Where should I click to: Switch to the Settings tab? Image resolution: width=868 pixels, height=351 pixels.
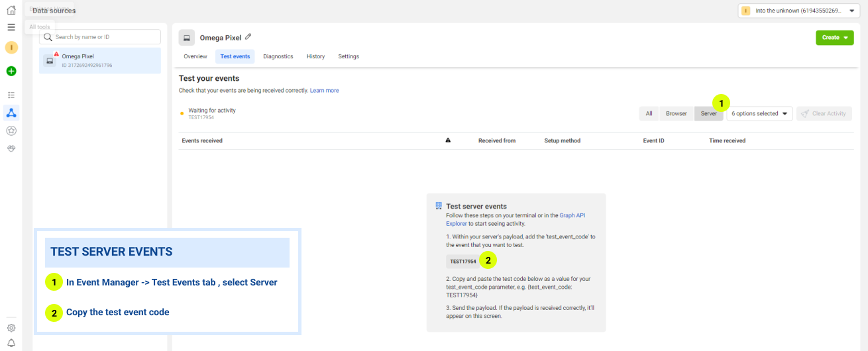(x=349, y=56)
